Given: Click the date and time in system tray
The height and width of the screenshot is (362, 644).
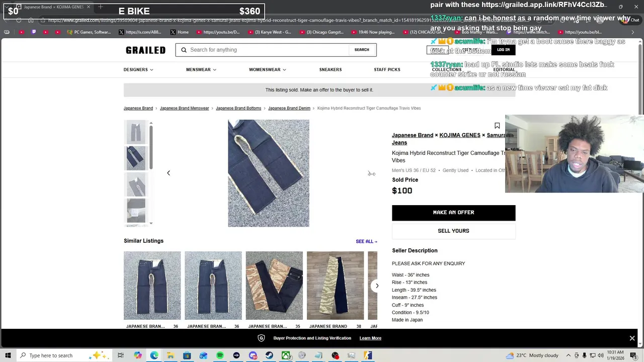Looking at the screenshot, I should [x=615, y=355].
